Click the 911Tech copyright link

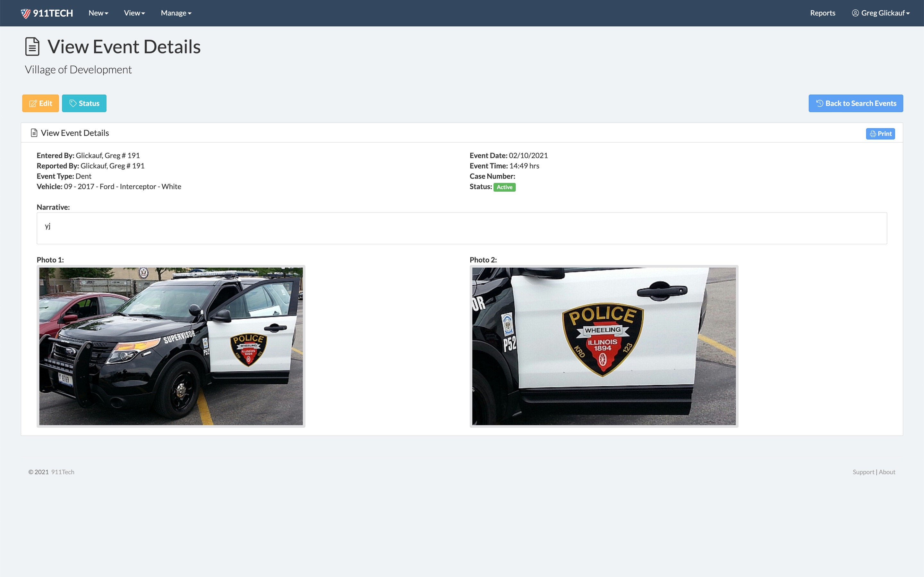[63, 472]
